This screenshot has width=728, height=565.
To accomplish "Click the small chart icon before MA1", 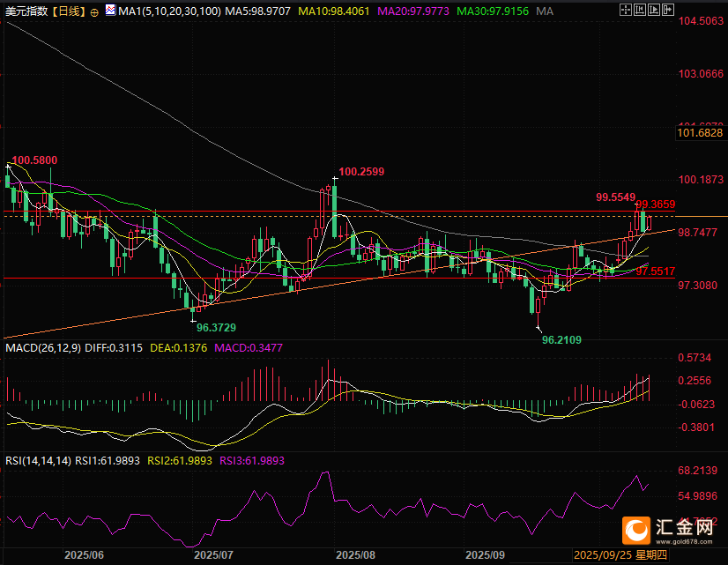I will 108,11.
